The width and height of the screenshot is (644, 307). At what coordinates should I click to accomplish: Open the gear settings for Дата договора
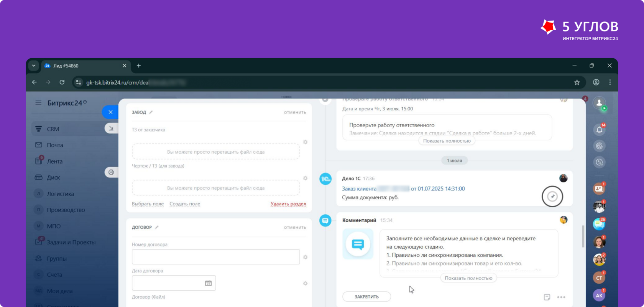306,283
